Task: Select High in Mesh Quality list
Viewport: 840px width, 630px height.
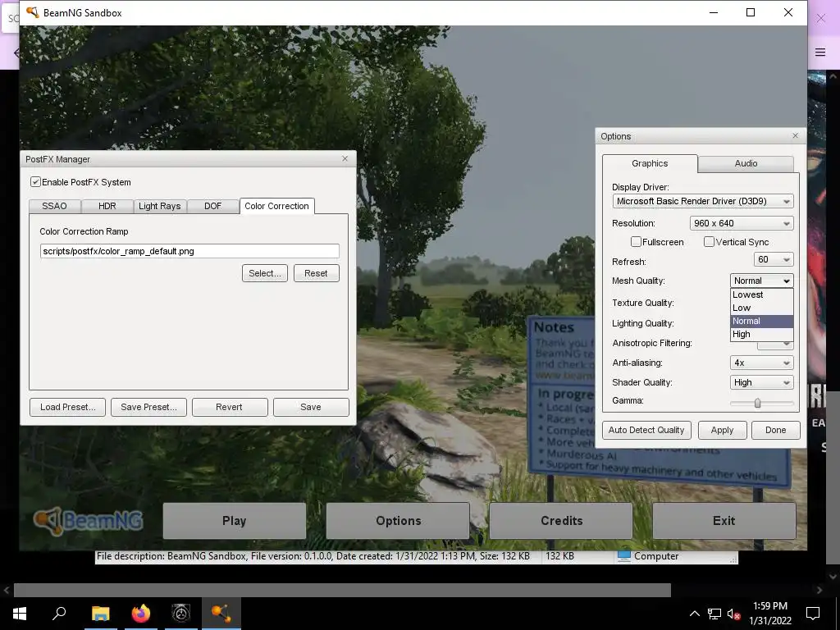Action: [761, 334]
